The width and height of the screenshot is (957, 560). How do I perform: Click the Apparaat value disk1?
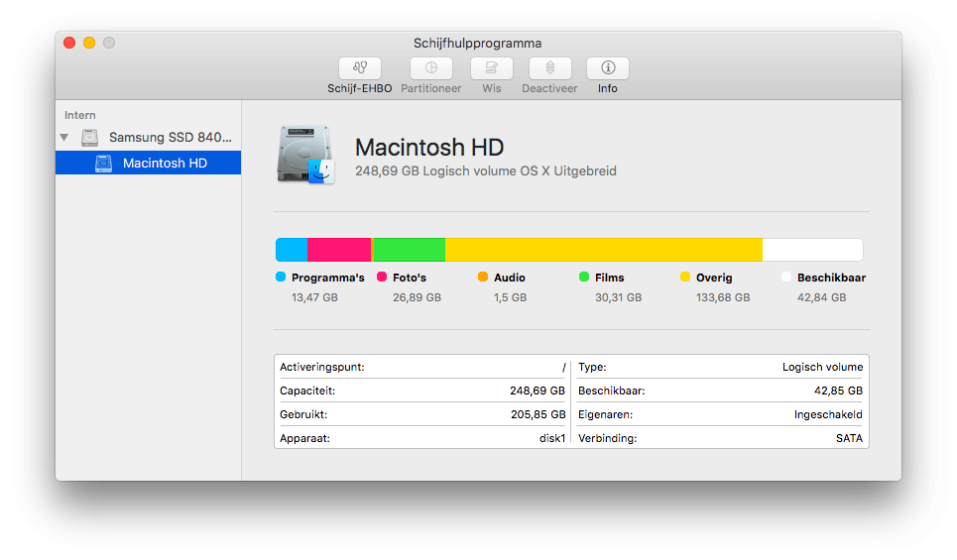552,439
